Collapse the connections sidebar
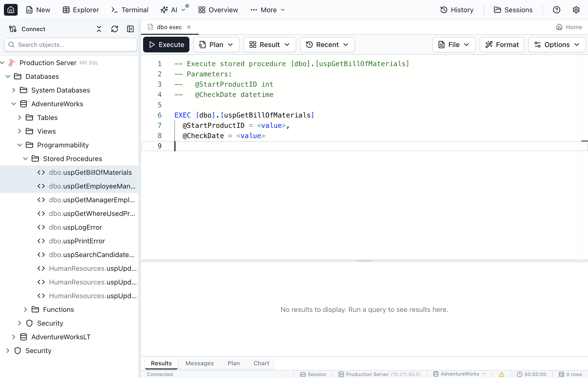Viewport: 588px width, 378px height. [130, 29]
